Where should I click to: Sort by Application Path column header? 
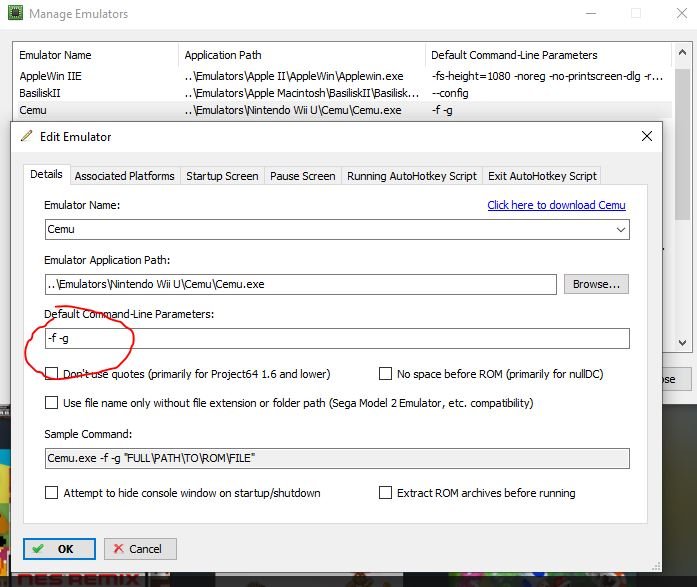(x=302, y=55)
